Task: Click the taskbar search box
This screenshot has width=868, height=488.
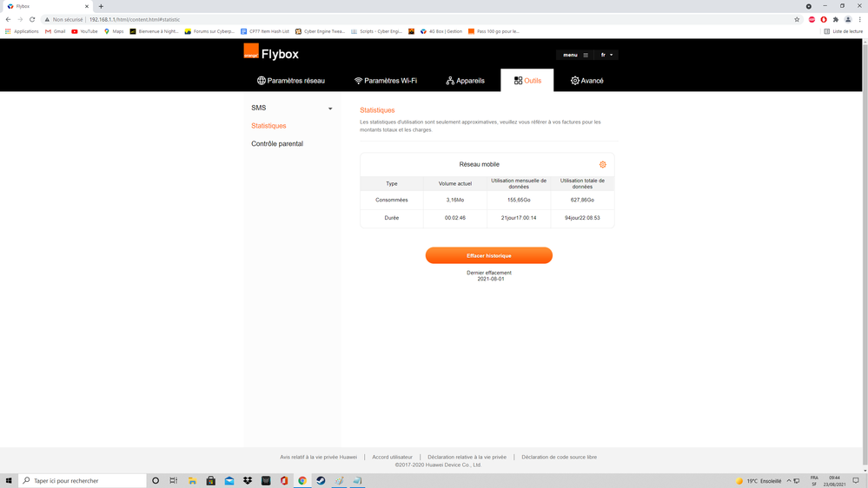Action: [x=83, y=481]
